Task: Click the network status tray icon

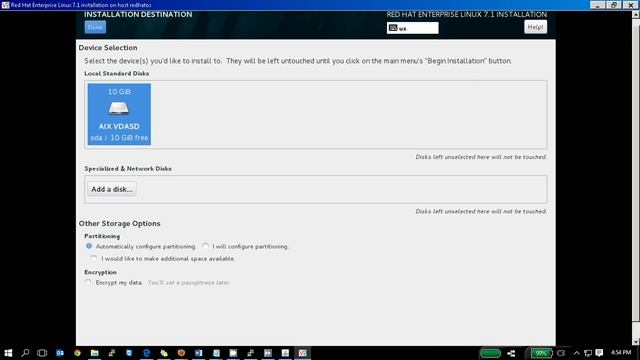Action: click(x=588, y=353)
